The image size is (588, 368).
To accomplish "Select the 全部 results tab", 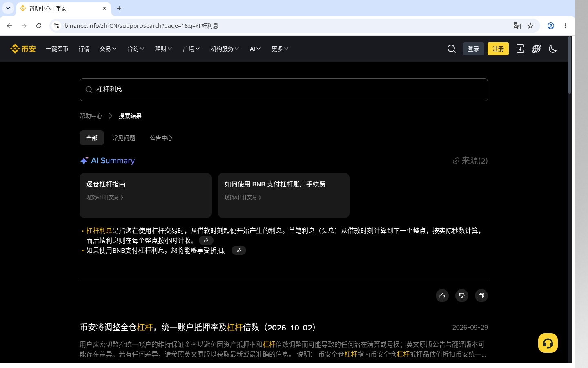I will (x=92, y=138).
